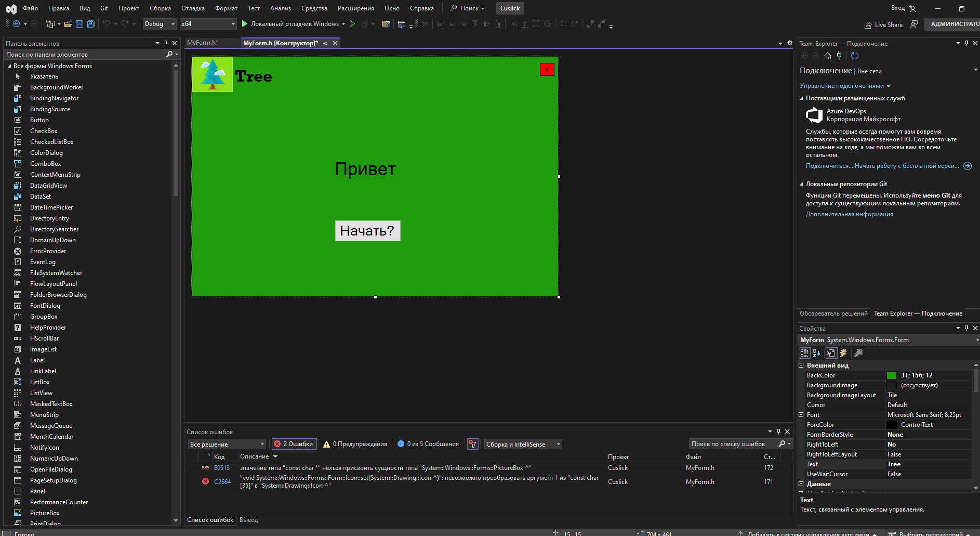Toggle the 2 Ошибки errors filter
This screenshot has height=536, width=980.
click(294, 444)
